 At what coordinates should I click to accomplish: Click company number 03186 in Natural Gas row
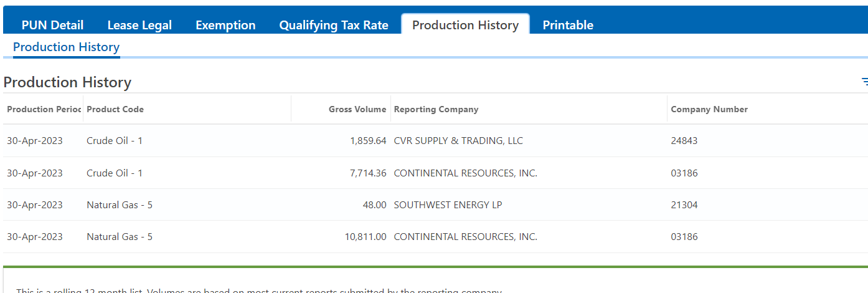[x=684, y=237]
